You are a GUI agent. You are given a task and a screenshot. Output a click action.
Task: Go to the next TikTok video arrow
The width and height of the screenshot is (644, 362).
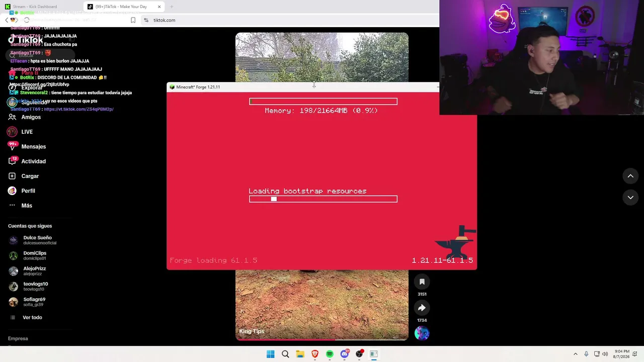tap(630, 198)
